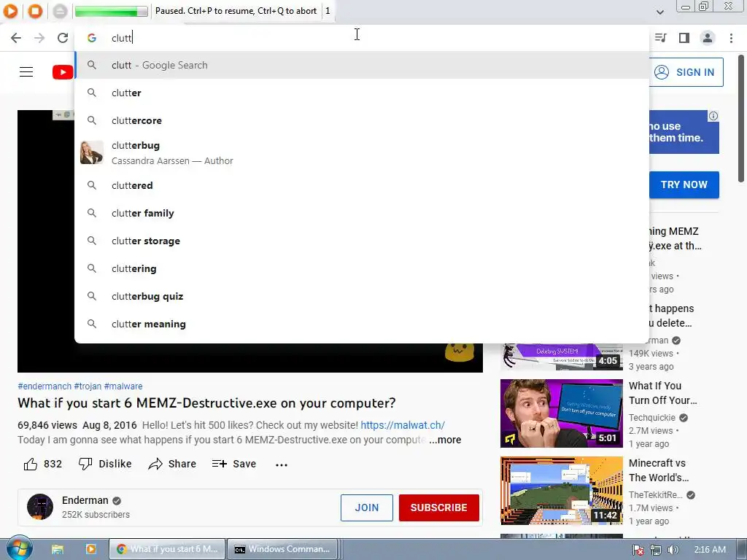Open the media player taskbar icon
Screen dimensions: 747x560
click(90, 549)
